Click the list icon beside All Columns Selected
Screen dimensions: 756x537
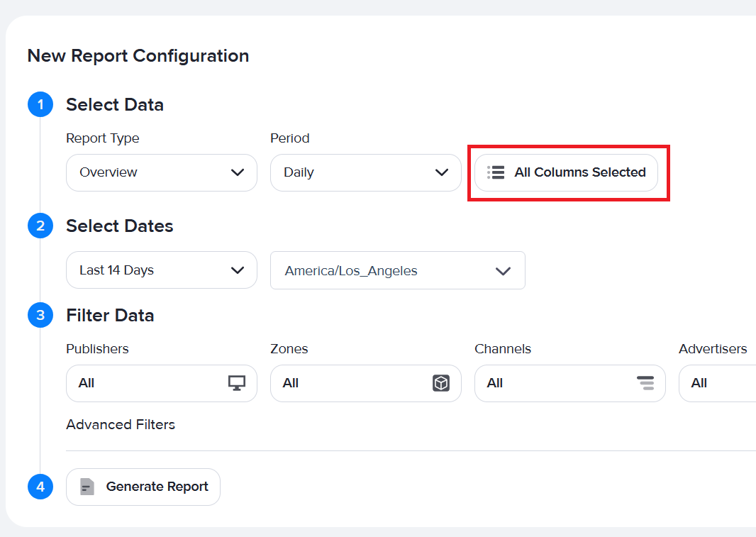(496, 172)
